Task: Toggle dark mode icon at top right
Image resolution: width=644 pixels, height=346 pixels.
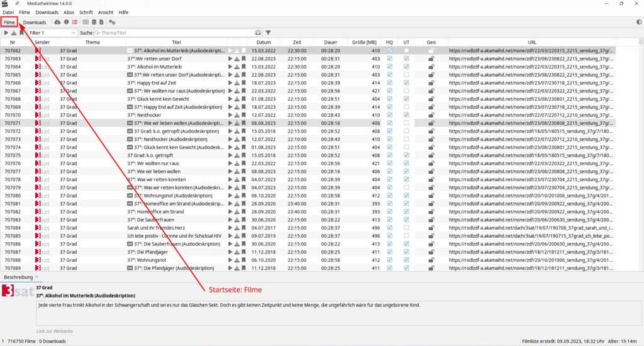Action: coord(639,22)
